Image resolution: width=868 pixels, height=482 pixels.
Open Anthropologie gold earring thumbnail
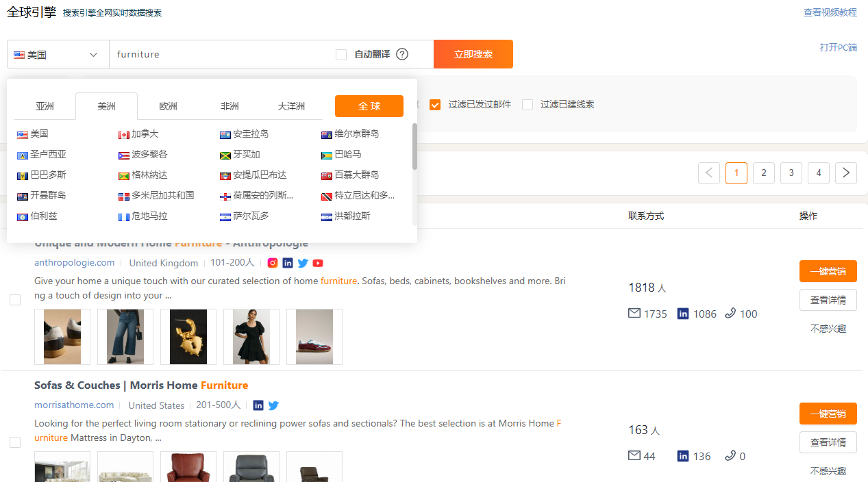tap(188, 337)
